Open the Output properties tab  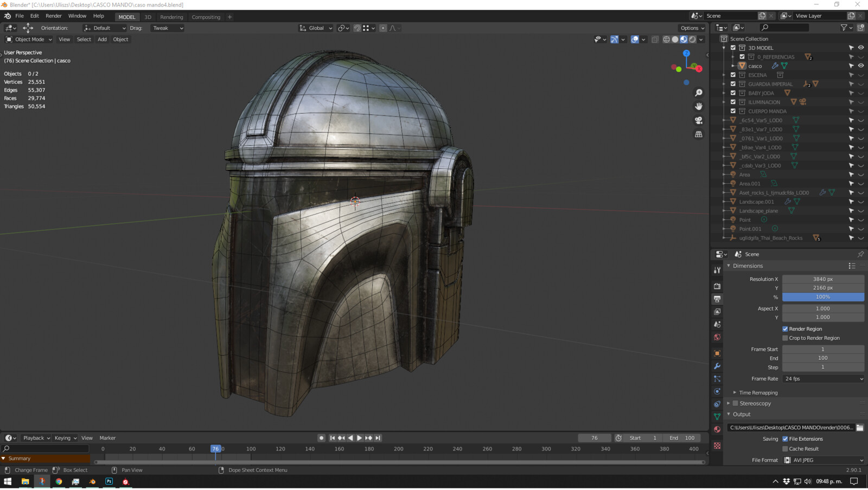coord(717,299)
